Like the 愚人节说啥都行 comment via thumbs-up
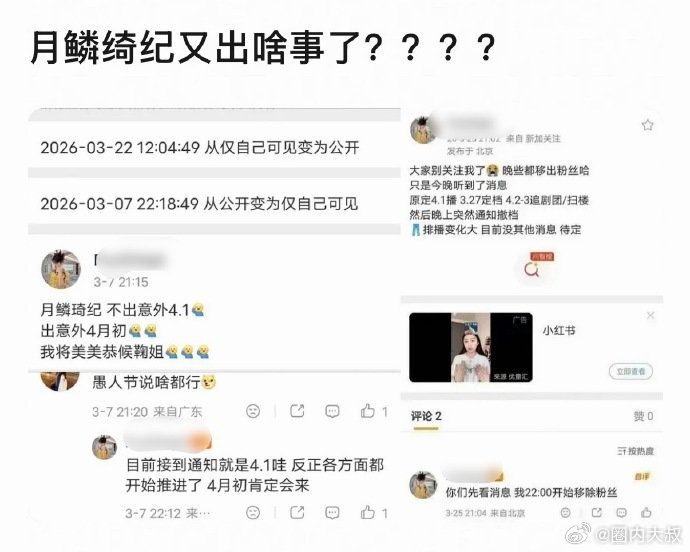690x552 pixels. pos(368,412)
